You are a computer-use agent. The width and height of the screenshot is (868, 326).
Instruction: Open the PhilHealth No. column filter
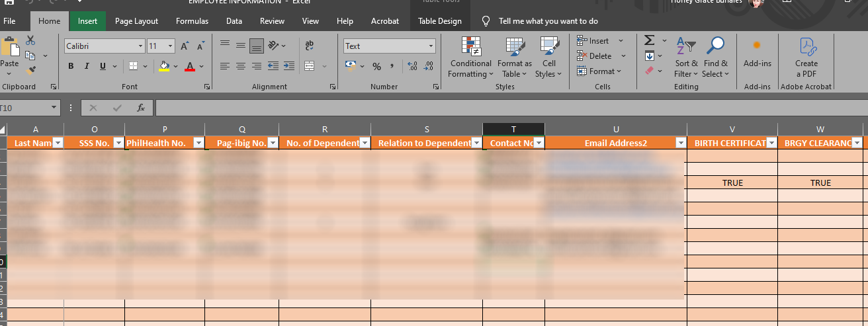pyautogui.click(x=198, y=143)
